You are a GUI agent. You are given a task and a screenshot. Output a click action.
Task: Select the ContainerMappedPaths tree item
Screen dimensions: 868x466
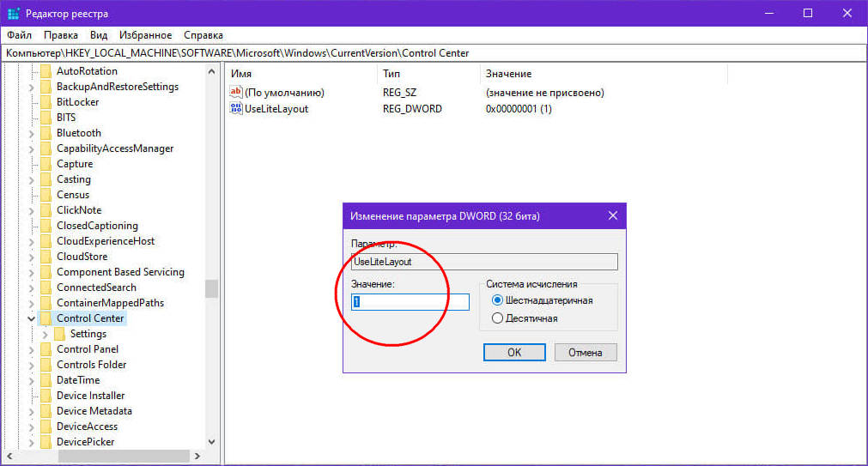(x=110, y=303)
